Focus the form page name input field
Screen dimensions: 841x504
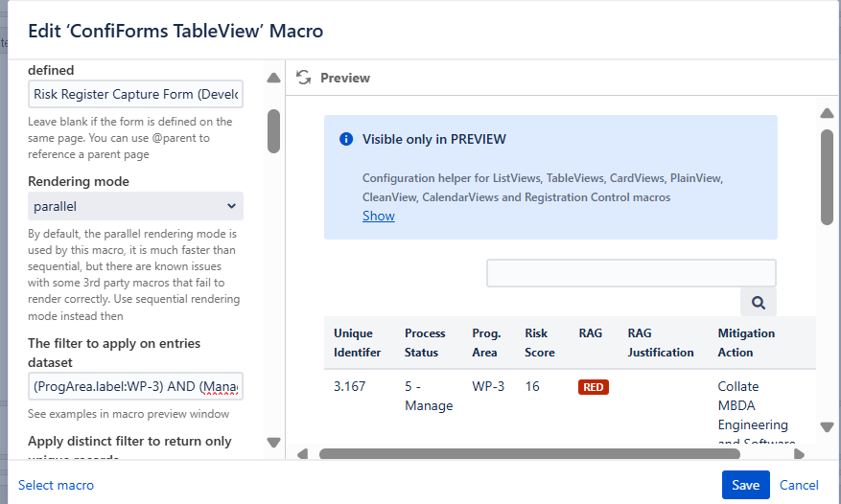click(136, 94)
